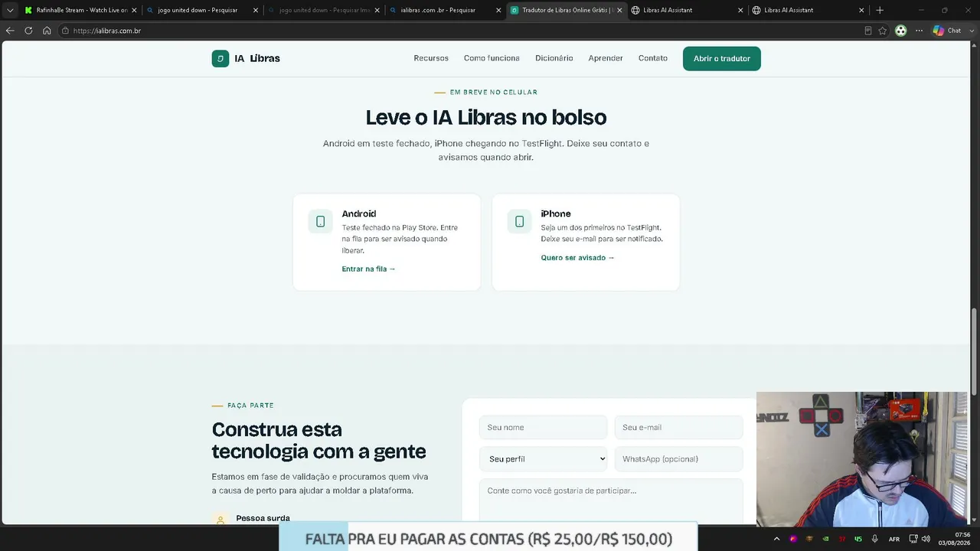Image resolution: width=980 pixels, height=551 pixels.
Task: Close the RafinhaBe Stream tab
Action: 134,10
